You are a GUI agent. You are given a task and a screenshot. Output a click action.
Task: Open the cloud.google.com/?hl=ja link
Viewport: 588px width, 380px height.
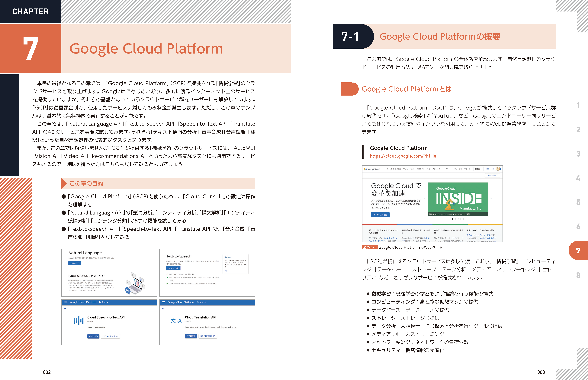[x=403, y=156]
